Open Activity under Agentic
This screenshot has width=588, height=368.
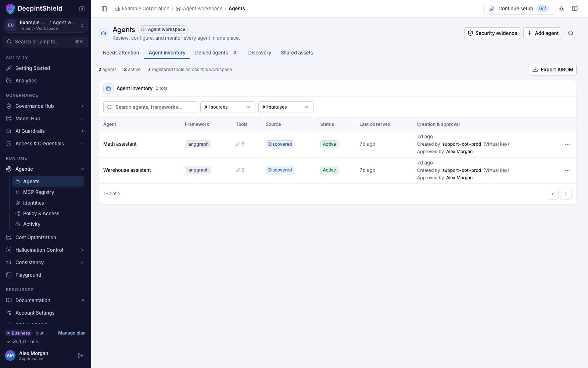tap(48, 224)
